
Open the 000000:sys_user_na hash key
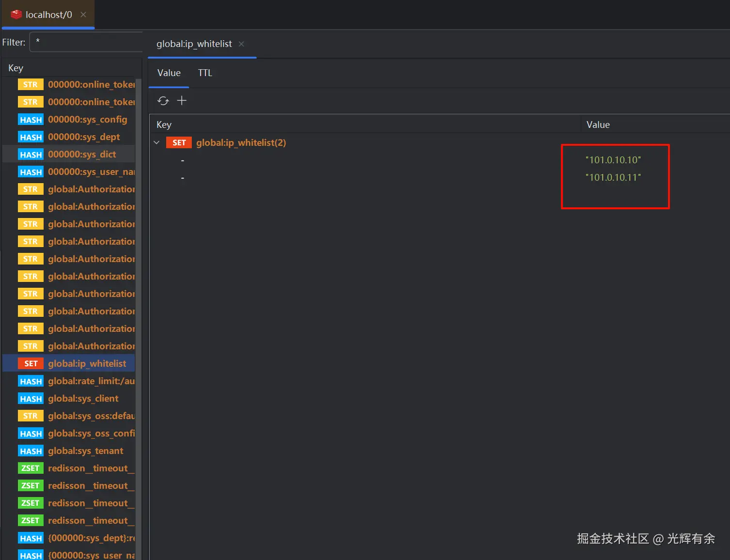click(91, 171)
